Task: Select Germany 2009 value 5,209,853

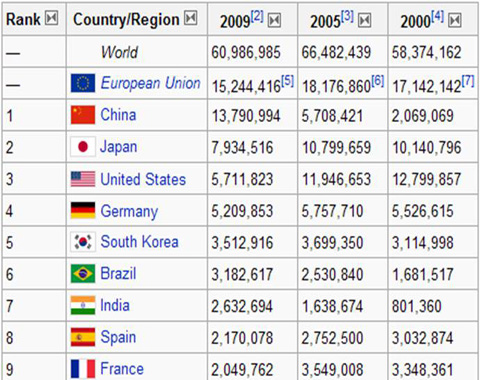Action: coord(242,211)
